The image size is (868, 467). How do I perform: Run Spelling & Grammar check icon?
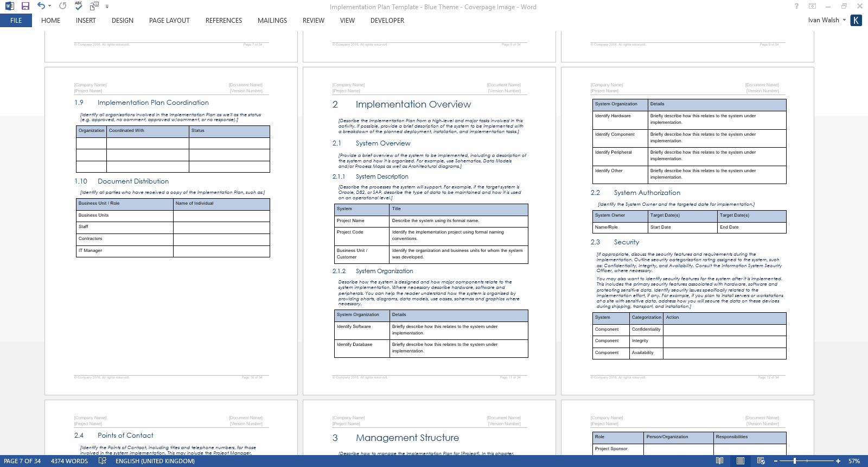click(x=79, y=6)
